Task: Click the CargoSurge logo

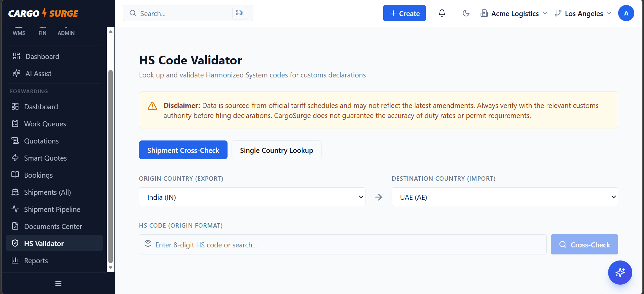Action: [43, 13]
